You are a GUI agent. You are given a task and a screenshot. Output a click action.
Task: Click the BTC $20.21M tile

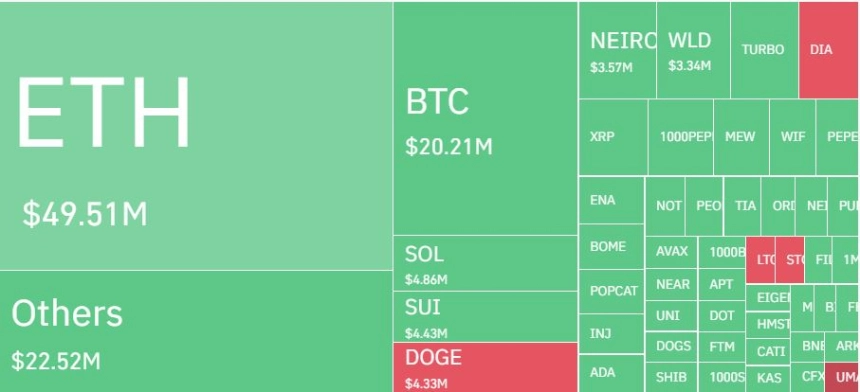tap(485, 118)
